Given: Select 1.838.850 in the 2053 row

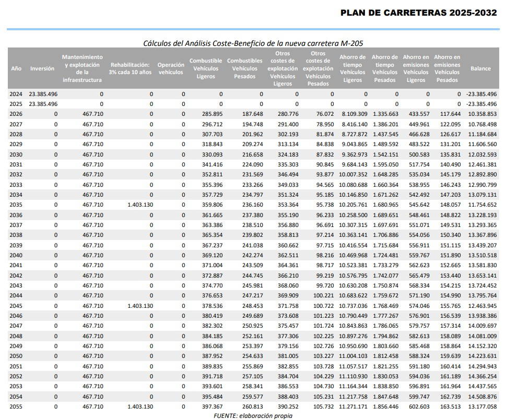Looking at the screenshot, I should [386, 386].
